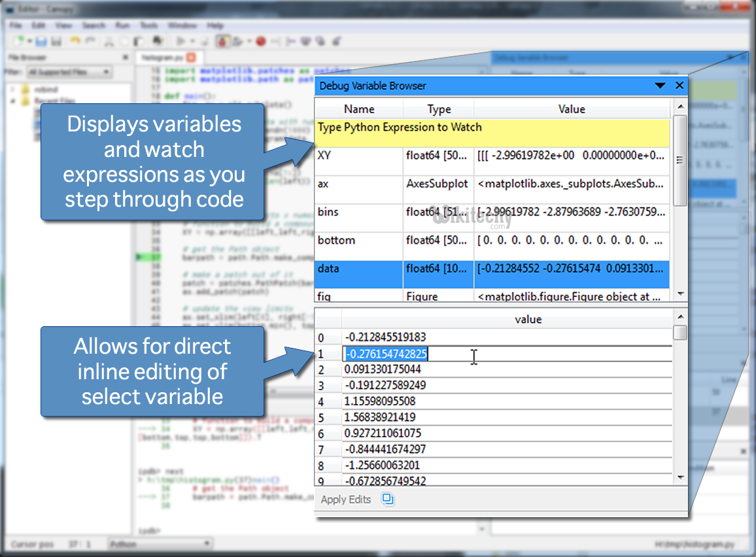Open the File menu
Image resolution: width=756 pixels, height=557 pixels.
(x=14, y=25)
